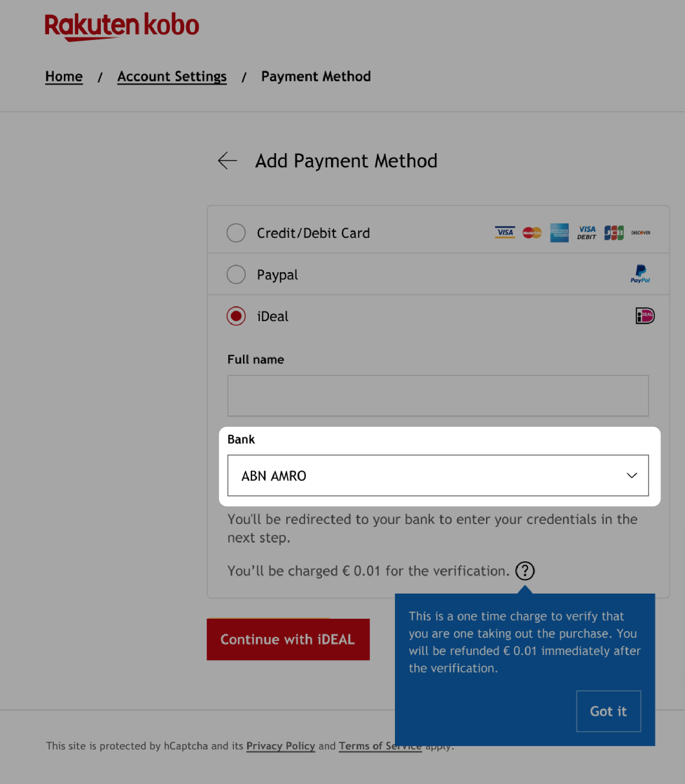This screenshot has width=685, height=784.
Task: Click the Visa card icon
Action: pyautogui.click(x=505, y=233)
